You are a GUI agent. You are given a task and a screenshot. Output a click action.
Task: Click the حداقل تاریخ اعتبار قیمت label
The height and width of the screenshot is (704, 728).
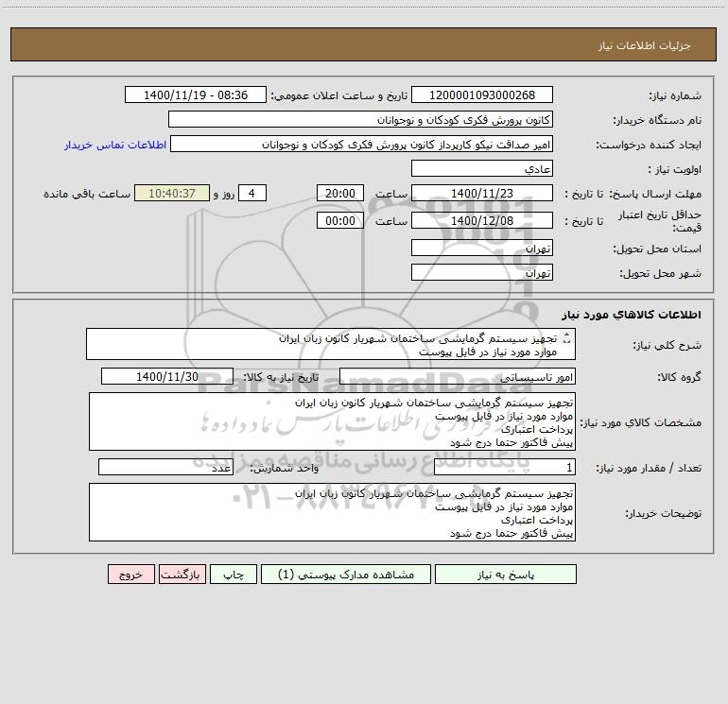click(x=660, y=221)
